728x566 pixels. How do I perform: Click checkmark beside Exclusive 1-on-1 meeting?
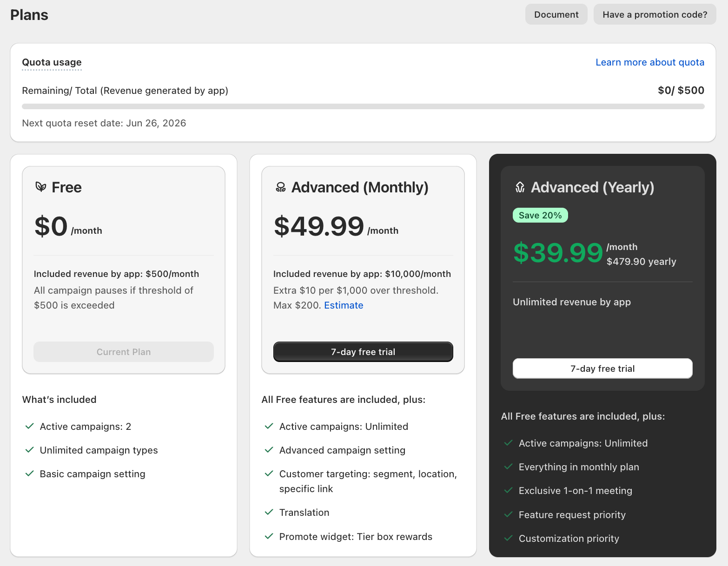point(509,490)
